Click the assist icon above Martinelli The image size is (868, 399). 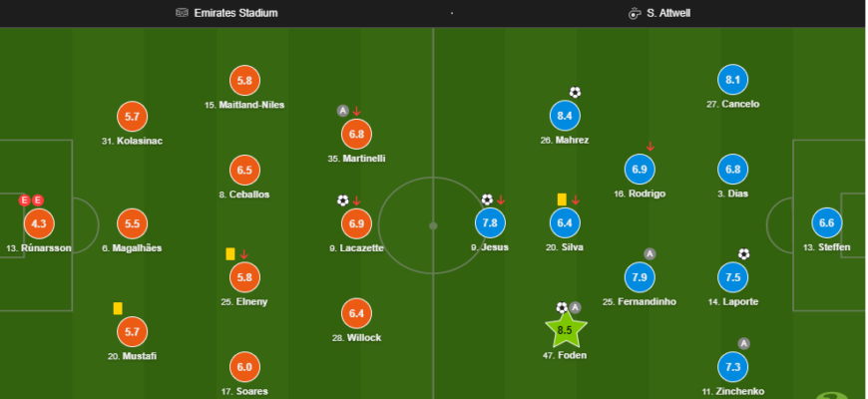(x=342, y=111)
